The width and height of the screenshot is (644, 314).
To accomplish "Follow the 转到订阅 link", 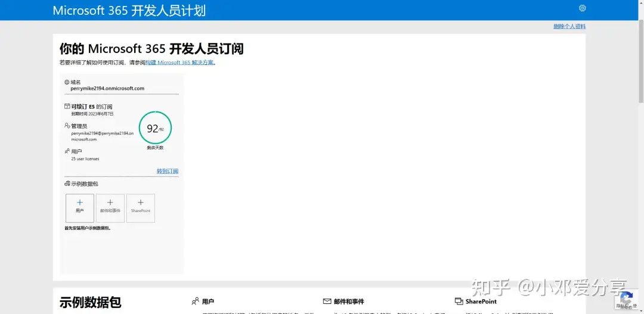I will pos(168,171).
